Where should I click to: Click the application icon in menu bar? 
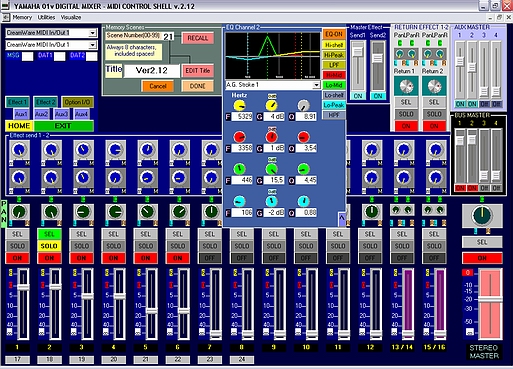tap(6, 17)
